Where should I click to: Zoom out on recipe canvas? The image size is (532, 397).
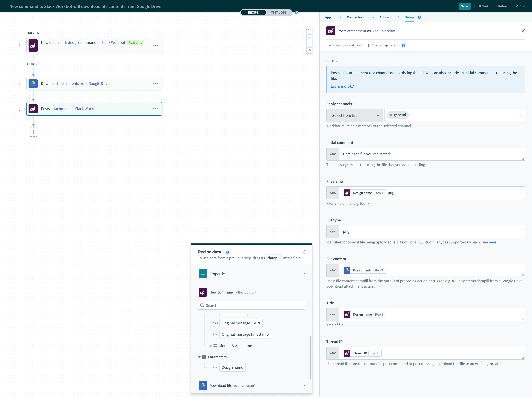[309, 44]
